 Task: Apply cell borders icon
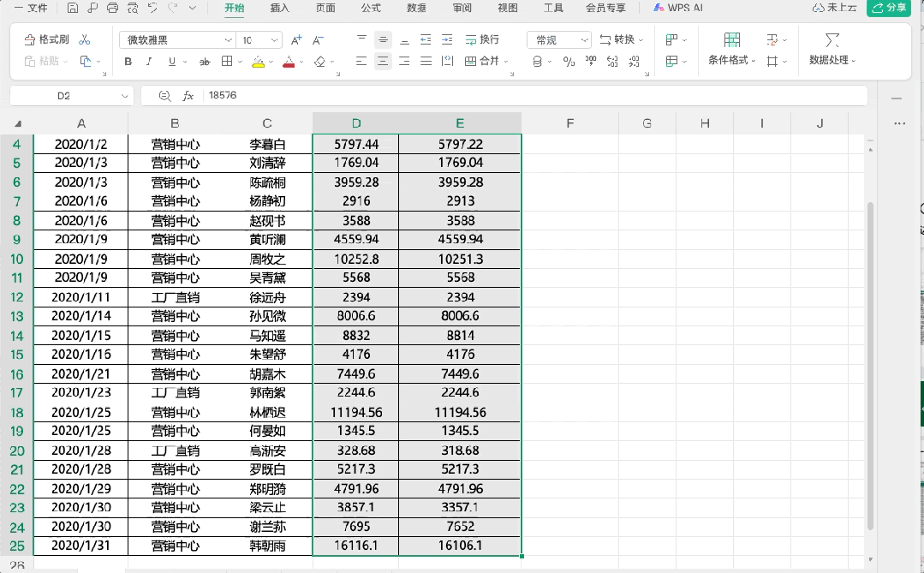pyautogui.click(x=227, y=62)
